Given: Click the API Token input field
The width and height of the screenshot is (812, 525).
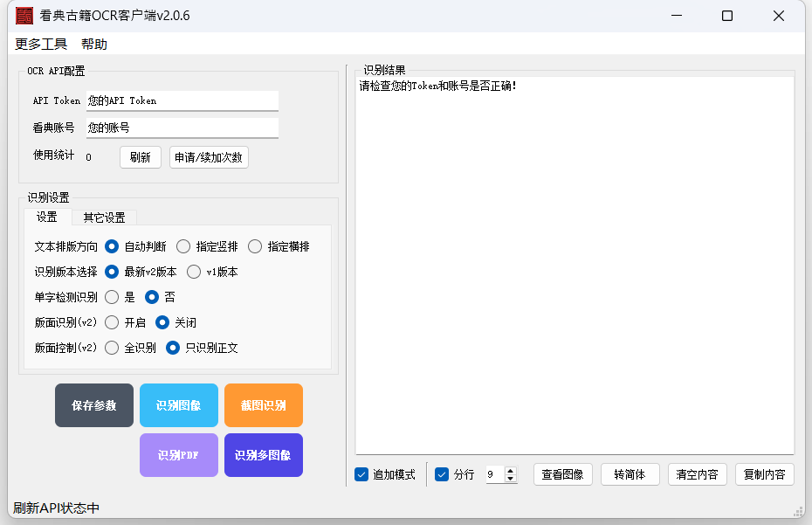Looking at the screenshot, I should (x=182, y=100).
